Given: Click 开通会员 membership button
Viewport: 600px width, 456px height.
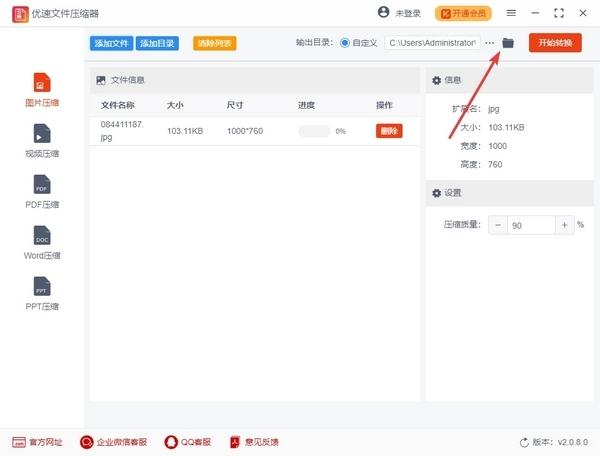Looking at the screenshot, I should pos(463,13).
